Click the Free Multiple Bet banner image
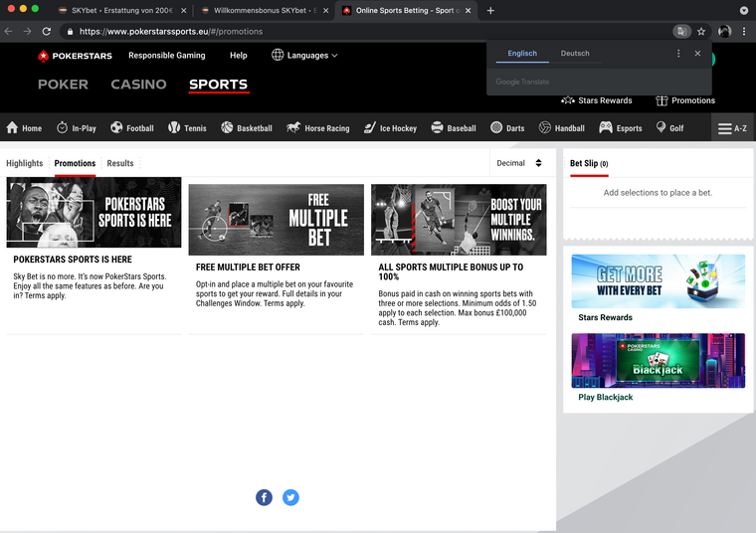This screenshot has width=756, height=533. coord(277,220)
